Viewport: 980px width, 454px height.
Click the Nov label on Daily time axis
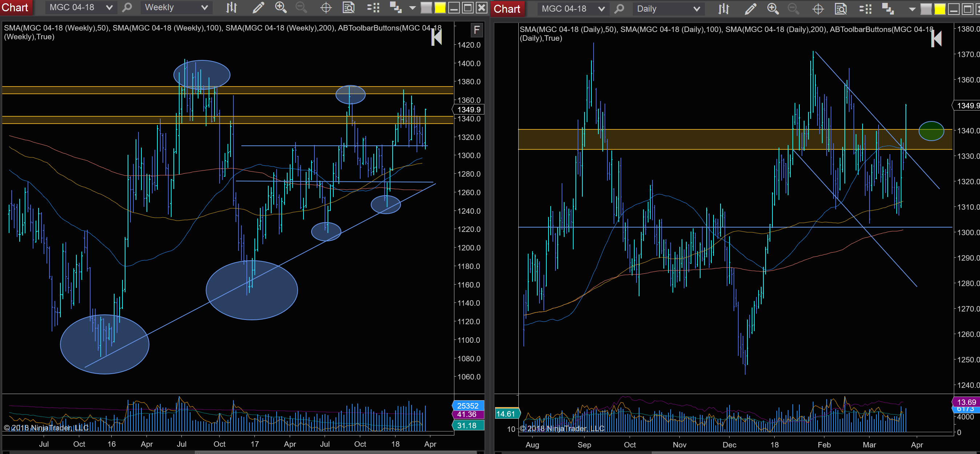[679, 445]
